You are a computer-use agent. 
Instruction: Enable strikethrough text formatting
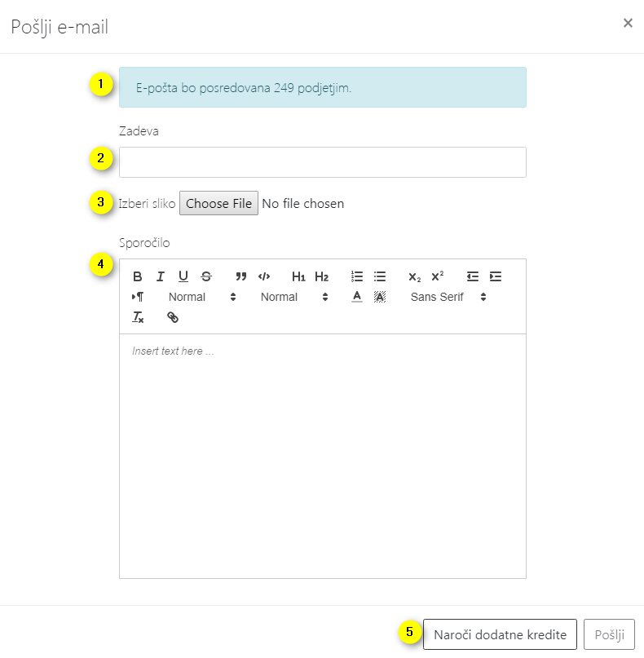click(206, 276)
